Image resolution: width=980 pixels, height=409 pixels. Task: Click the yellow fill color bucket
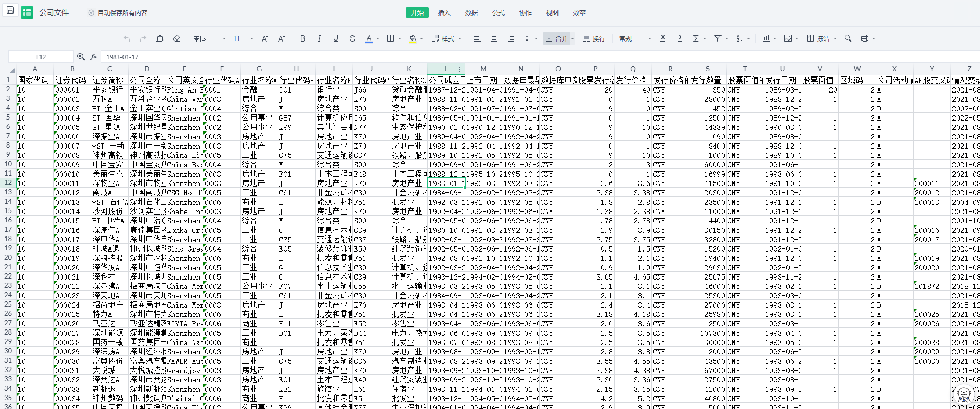click(413, 38)
